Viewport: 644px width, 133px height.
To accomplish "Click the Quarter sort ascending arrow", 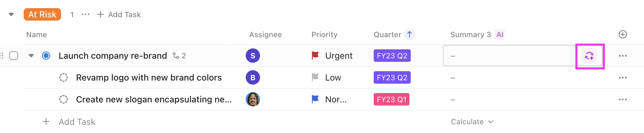I will [x=410, y=34].
